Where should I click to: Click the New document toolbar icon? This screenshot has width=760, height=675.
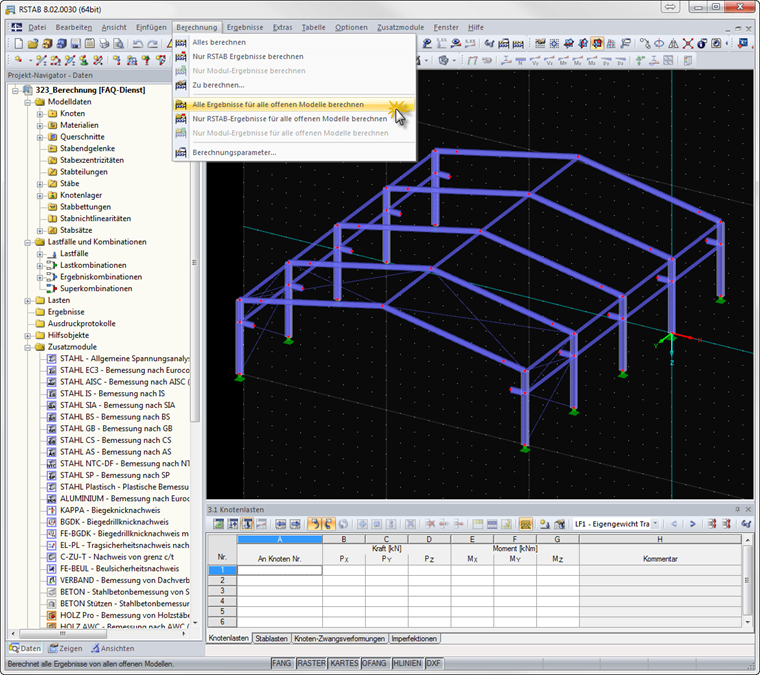19,44
